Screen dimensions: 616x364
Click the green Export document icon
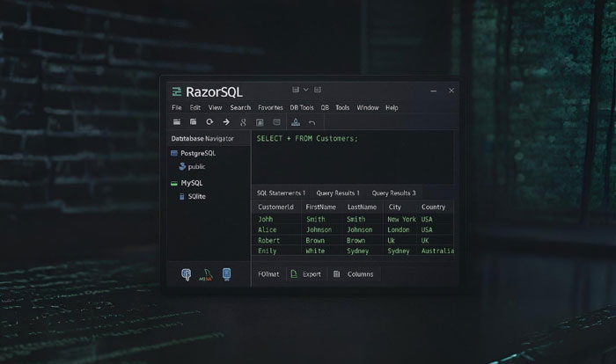[294, 274]
